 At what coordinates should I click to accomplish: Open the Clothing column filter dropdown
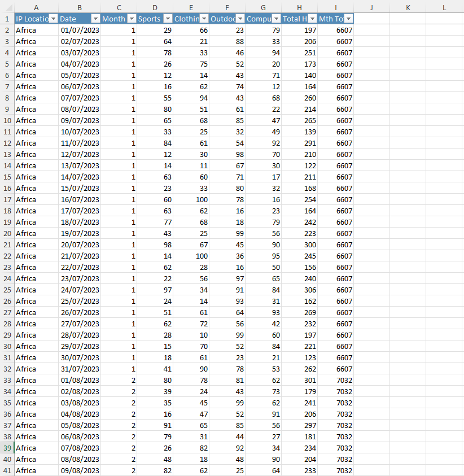coord(204,19)
